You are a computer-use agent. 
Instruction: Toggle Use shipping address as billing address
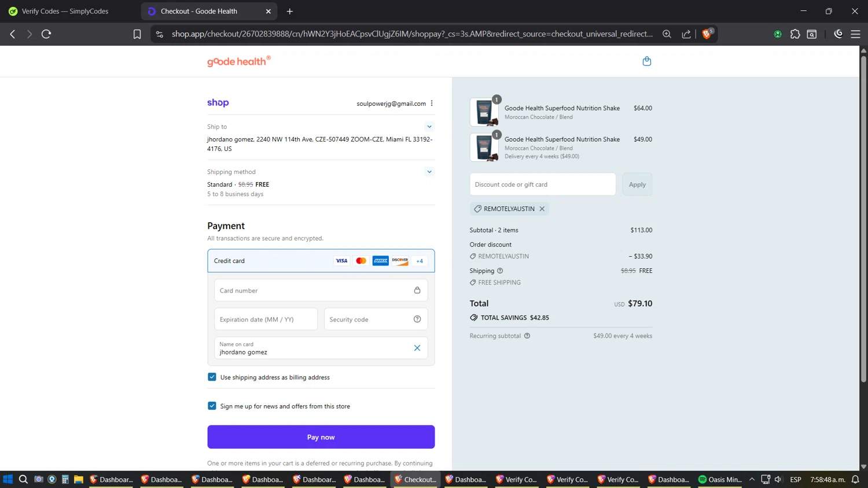click(x=212, y=377)
